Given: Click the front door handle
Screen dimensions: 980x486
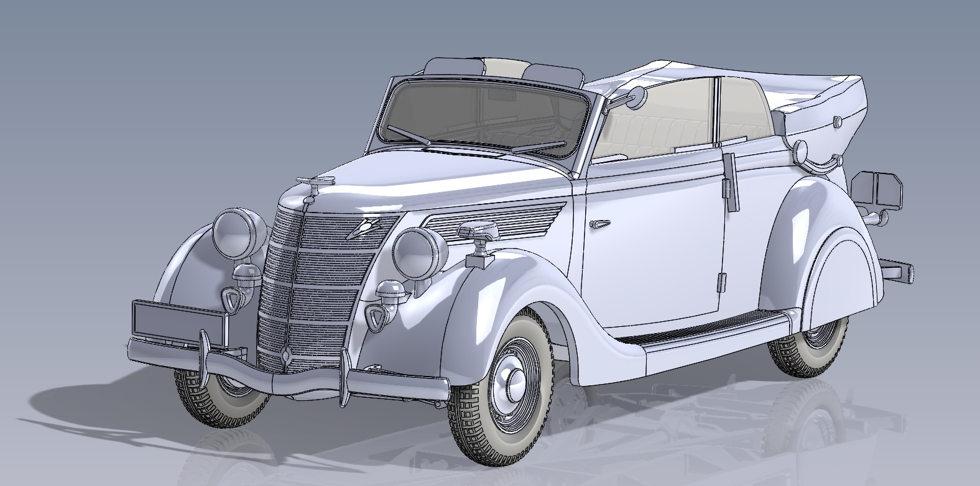Looking at the screenshot, I should [601, 223].
